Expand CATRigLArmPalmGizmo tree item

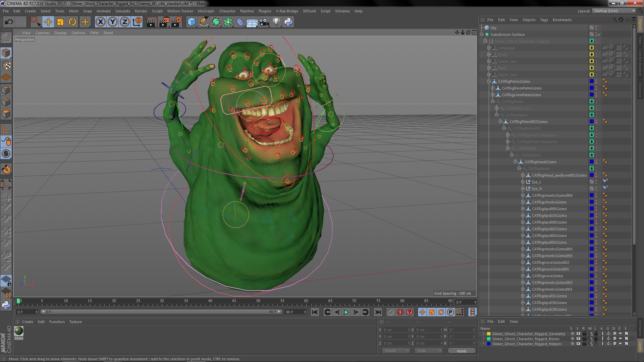(493, 95)
